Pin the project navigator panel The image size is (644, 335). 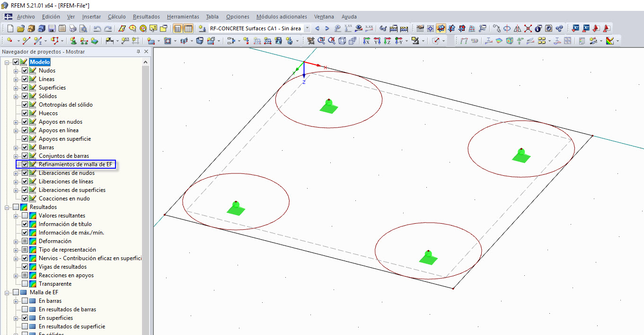pyautogui.click(x=139, y=51)
